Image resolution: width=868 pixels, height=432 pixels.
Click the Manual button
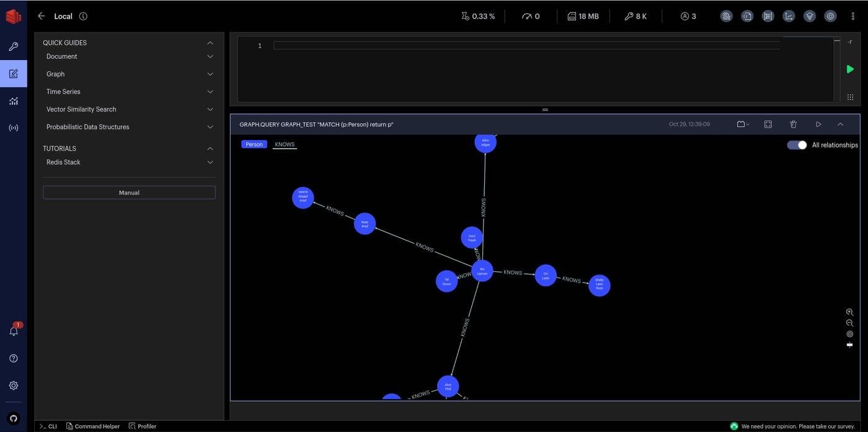tap(129, 193)
